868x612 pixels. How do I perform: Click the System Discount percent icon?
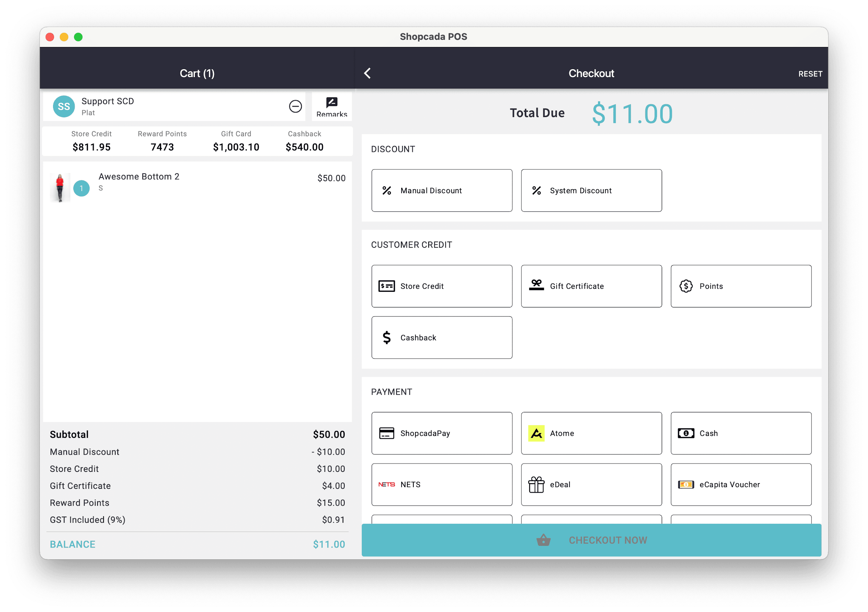[x=536, y=191]
